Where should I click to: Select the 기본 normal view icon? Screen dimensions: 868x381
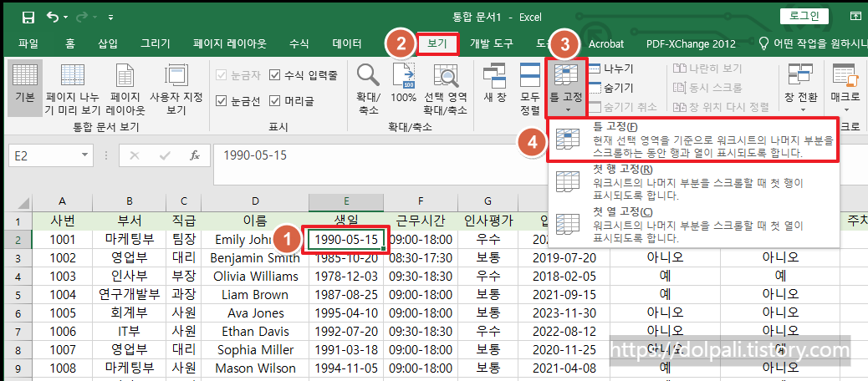25,88
